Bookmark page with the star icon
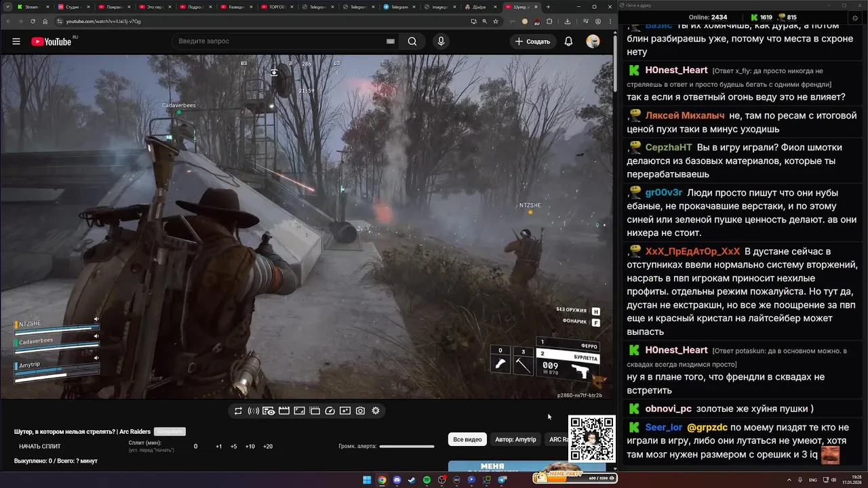This screenshot has height=488, width=868. click(x=496, y=21)
